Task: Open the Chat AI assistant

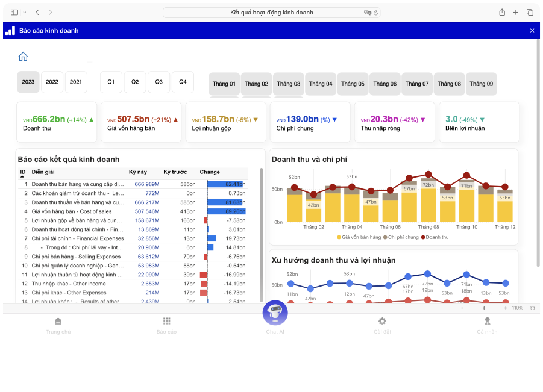Action: click(275, 313)
